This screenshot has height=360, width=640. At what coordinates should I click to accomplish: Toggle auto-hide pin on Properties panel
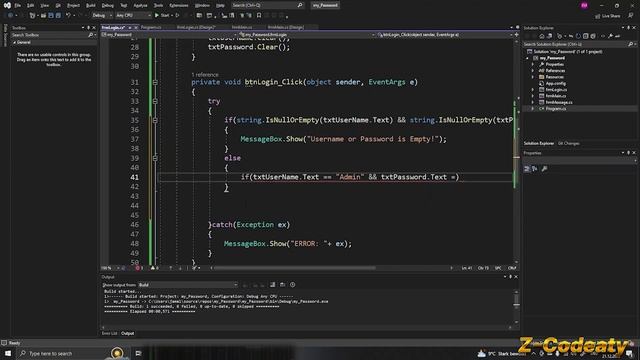[629, 153]
